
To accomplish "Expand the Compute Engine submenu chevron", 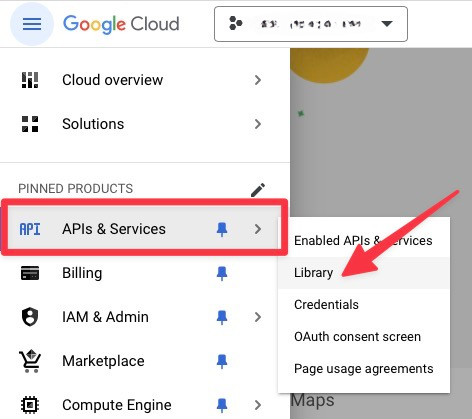I will (258, 405).
